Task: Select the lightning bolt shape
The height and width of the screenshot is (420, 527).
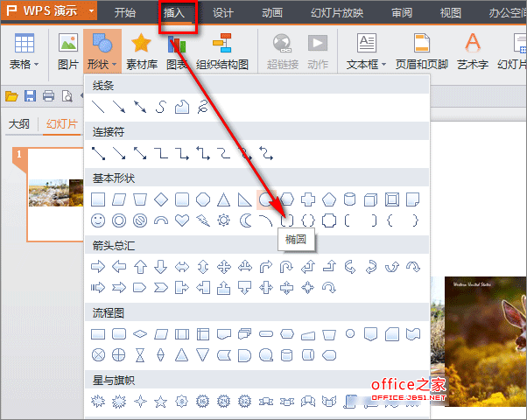Action: (203, 220)
